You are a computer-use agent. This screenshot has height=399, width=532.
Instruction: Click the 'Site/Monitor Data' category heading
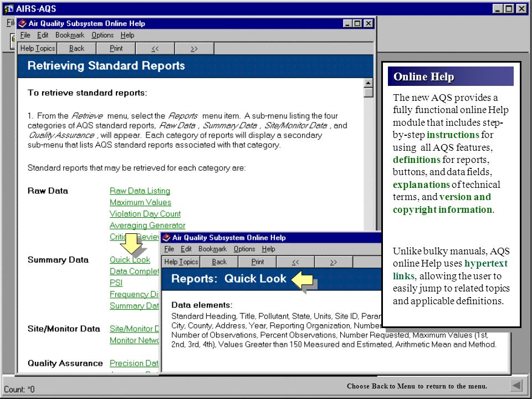[x=64, y=329]
